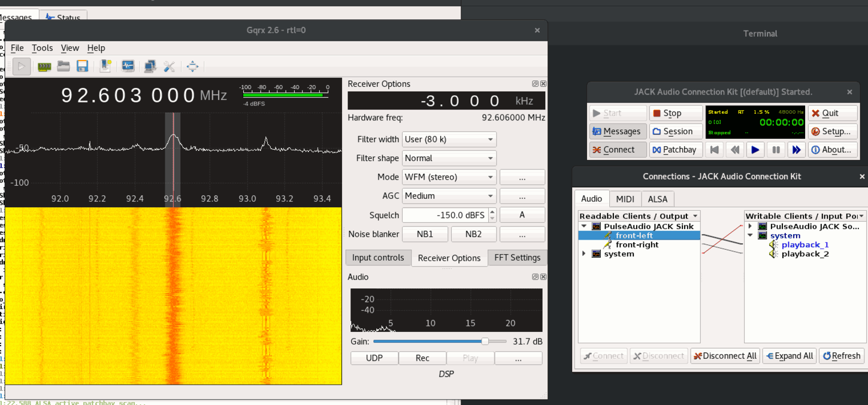Toggle the JACK Messages window button

pyautogui.click(x=617, y=131)
